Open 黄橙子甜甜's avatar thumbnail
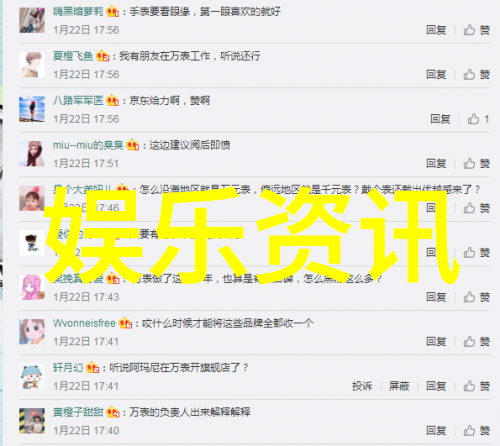500x446 pixels. pyautogui.click(x=32, y=421)
